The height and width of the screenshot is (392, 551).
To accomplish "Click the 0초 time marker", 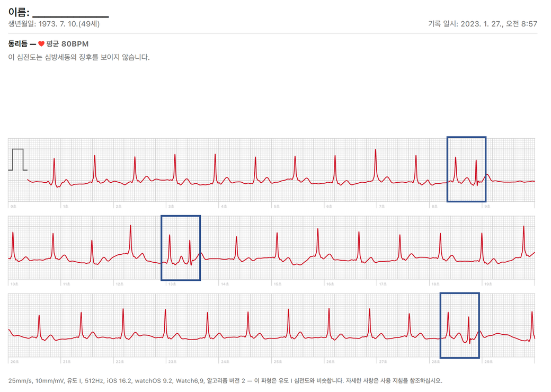I will [13, 206].
